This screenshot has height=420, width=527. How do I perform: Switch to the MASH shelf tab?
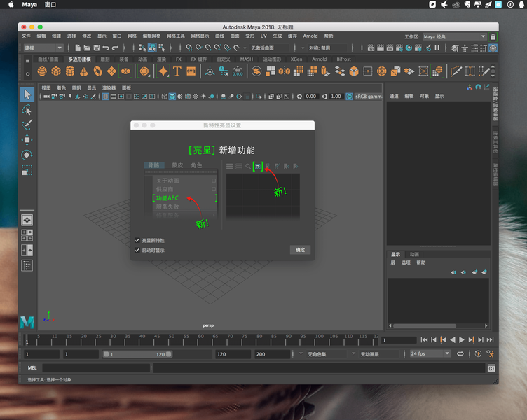(247, 59)
